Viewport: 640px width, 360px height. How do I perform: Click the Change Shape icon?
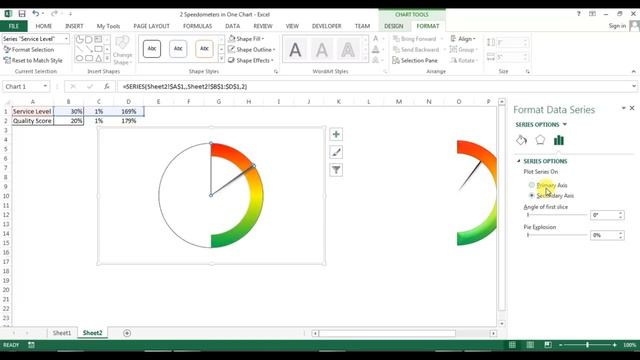pos(122,50)
